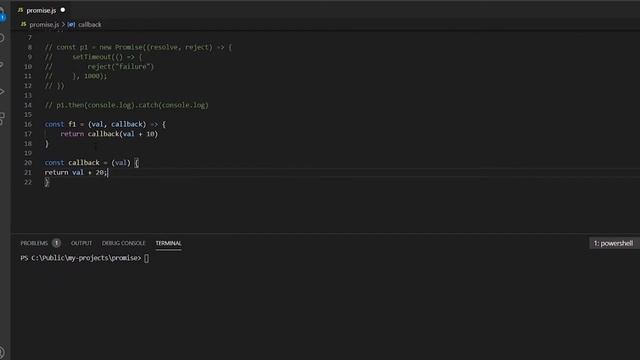Click commented 'const p1 = new Promise' line

138,47
